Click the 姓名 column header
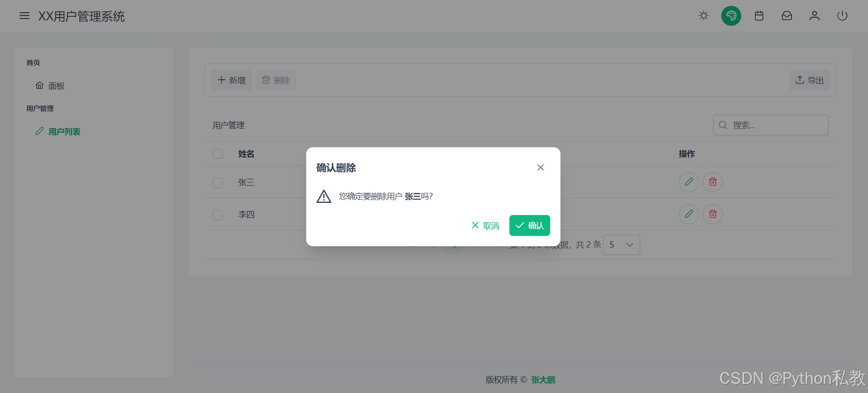 246,154
